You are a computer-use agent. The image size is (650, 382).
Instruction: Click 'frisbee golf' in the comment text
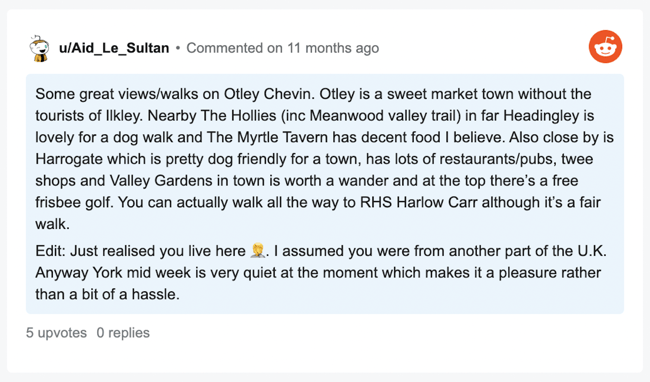(75, 202)
